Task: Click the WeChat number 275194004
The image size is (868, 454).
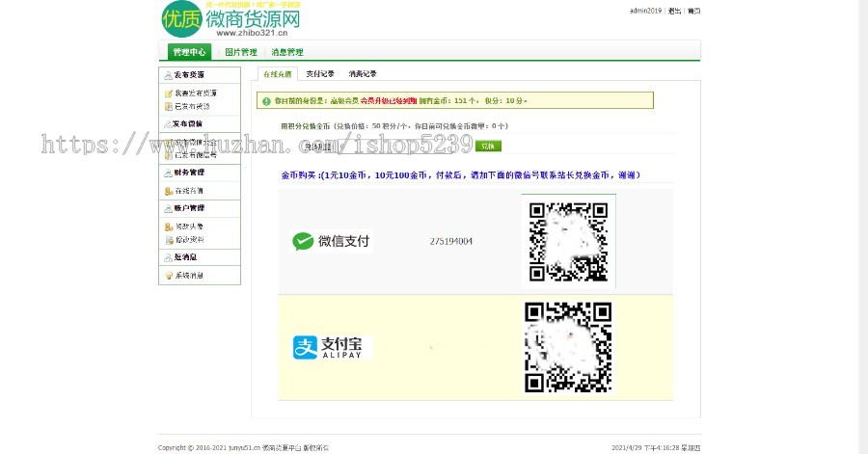Action: point(451,241)
